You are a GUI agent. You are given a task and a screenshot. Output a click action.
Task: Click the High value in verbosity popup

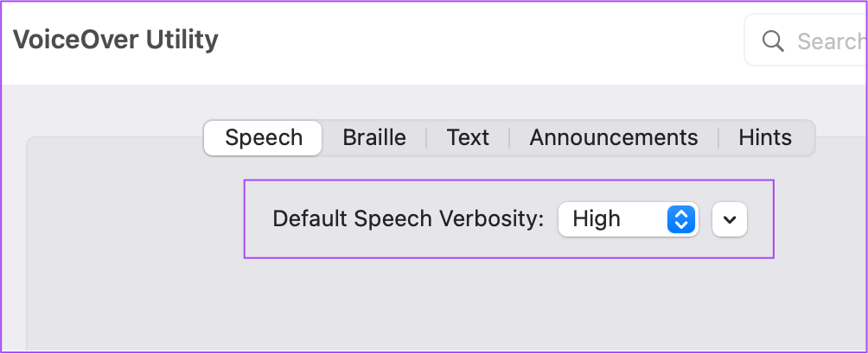pyautogui.click(x=597, y=219)
